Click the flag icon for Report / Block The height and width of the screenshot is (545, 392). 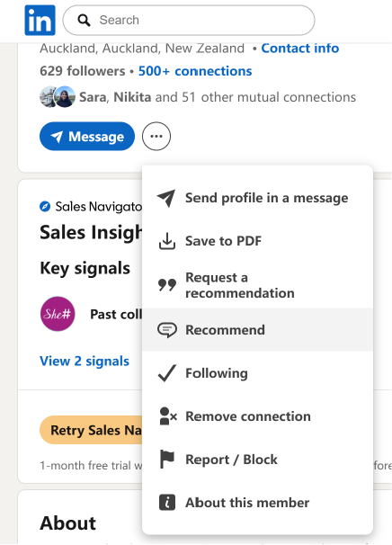tap(167, 460)
